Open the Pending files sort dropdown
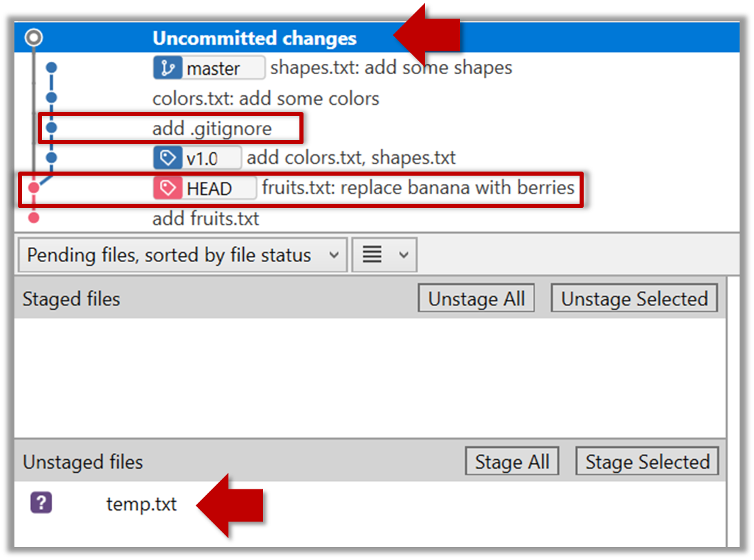754x560 pixels. (181, 255)
